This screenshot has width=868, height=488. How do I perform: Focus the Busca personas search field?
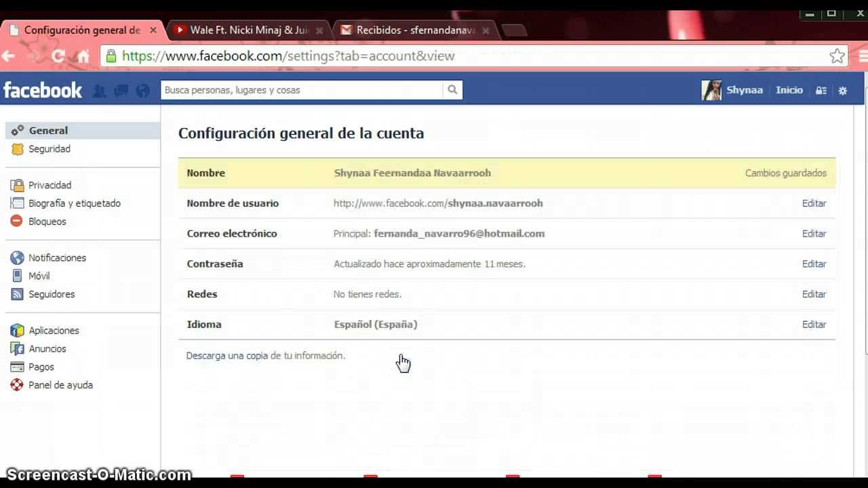[x=302, y=90]
